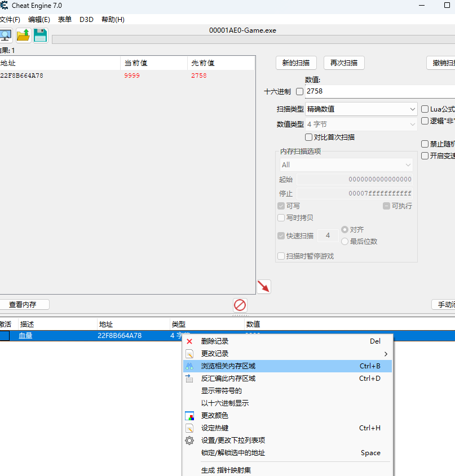Select the scan result address 22F8B664A78
Image resolution: width=455 pixels, height=476 pixels.
pos(22,75)
